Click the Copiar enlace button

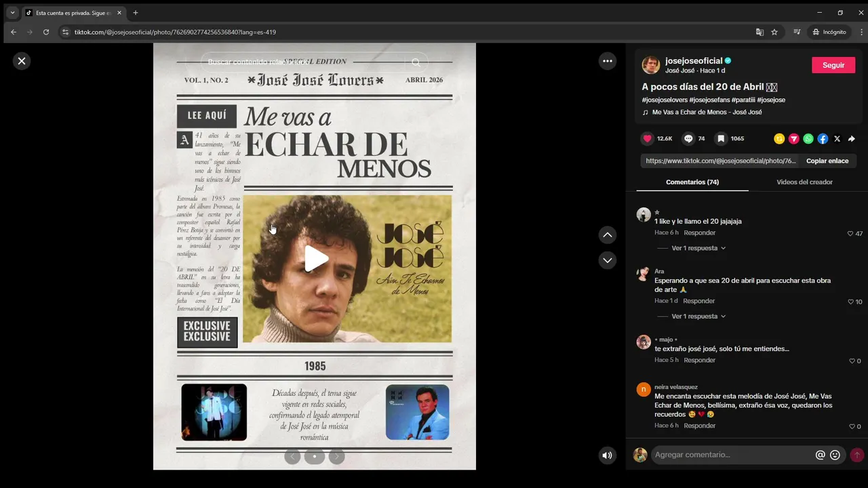tap(827, 161)
